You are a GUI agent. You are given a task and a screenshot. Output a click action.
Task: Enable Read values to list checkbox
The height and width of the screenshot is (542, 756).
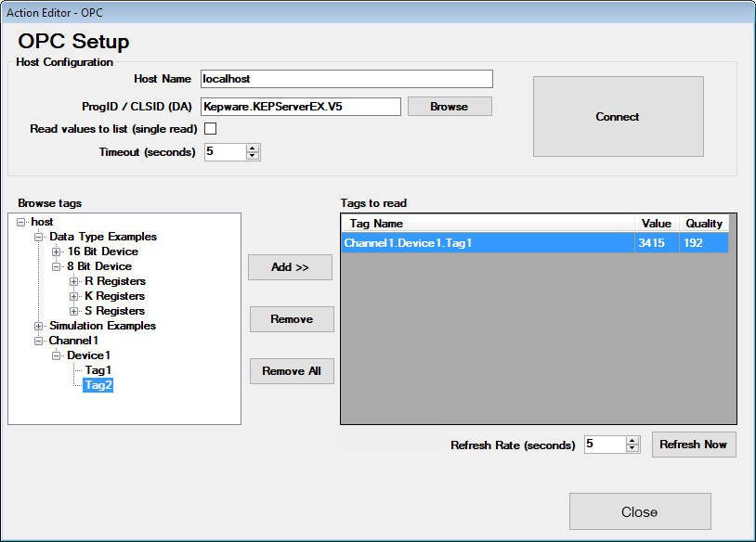[x=211, y=129]
